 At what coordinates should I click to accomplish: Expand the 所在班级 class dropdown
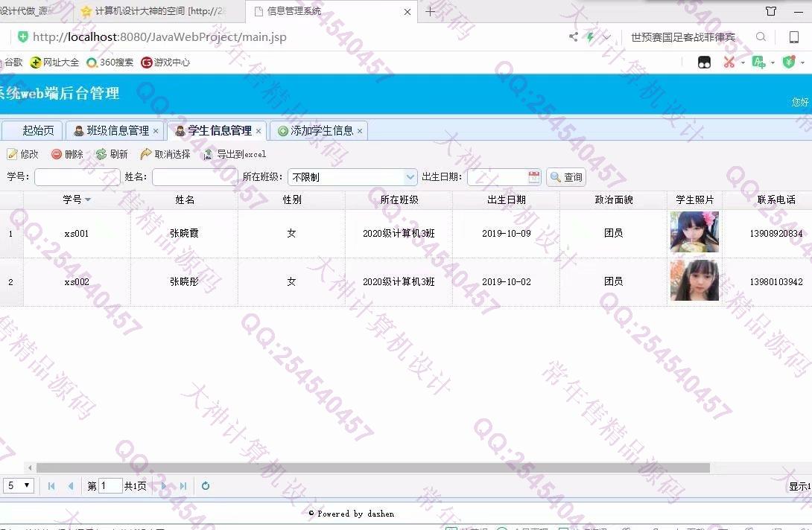point(410,177)
